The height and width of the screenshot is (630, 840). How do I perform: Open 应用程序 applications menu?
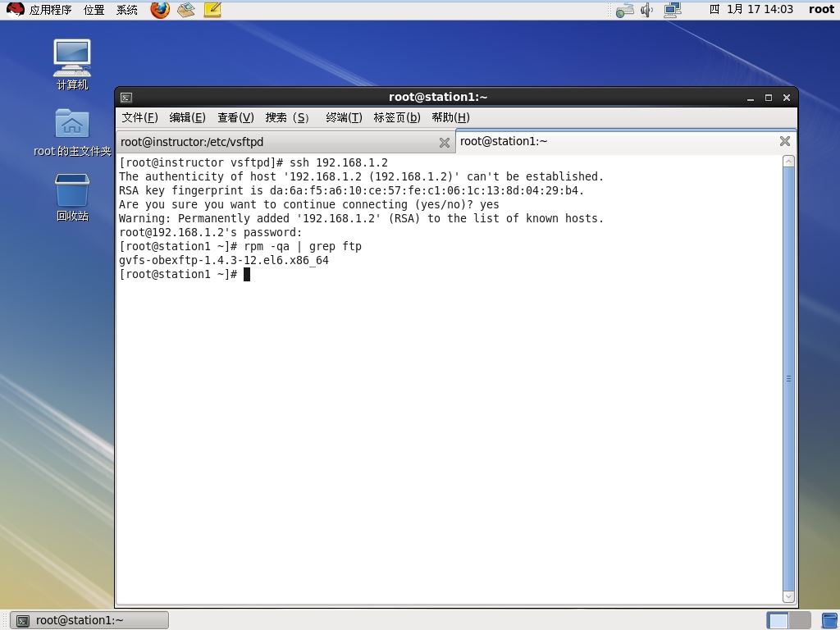(50, 10)
